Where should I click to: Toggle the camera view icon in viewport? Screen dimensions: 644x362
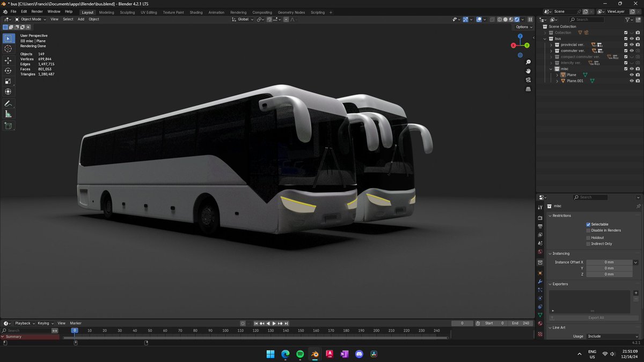(528, 80)
